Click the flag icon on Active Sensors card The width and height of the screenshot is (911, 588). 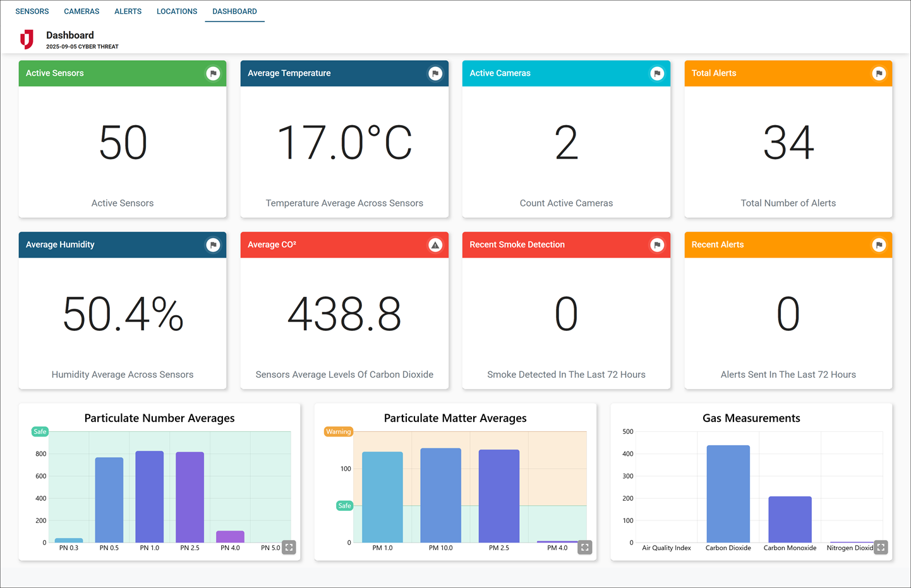[213, 73]
